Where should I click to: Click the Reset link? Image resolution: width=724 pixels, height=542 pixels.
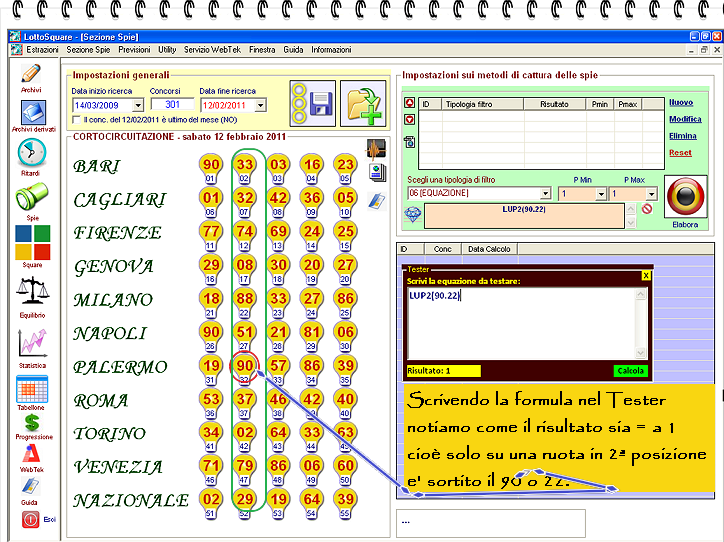[680, 153]
